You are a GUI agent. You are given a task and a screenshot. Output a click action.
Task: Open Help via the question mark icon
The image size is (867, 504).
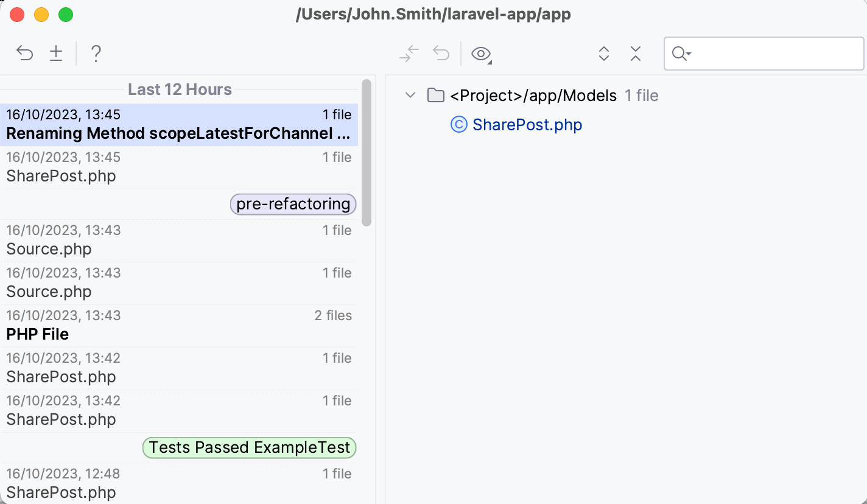[x=96, y=54]
